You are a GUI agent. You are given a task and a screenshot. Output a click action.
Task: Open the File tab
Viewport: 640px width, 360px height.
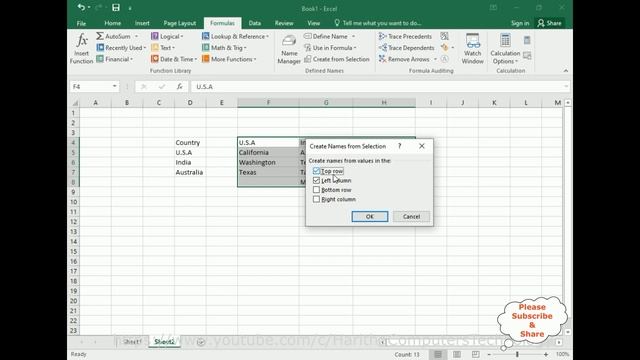tap(81, 23)
